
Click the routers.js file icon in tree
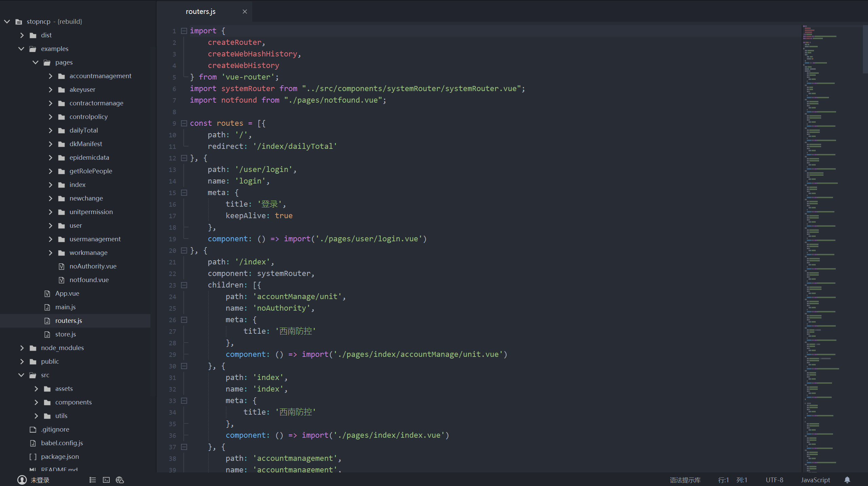tap(47, 321)
